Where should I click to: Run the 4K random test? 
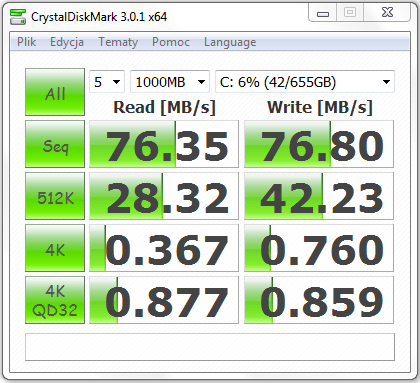click(55, 248)
